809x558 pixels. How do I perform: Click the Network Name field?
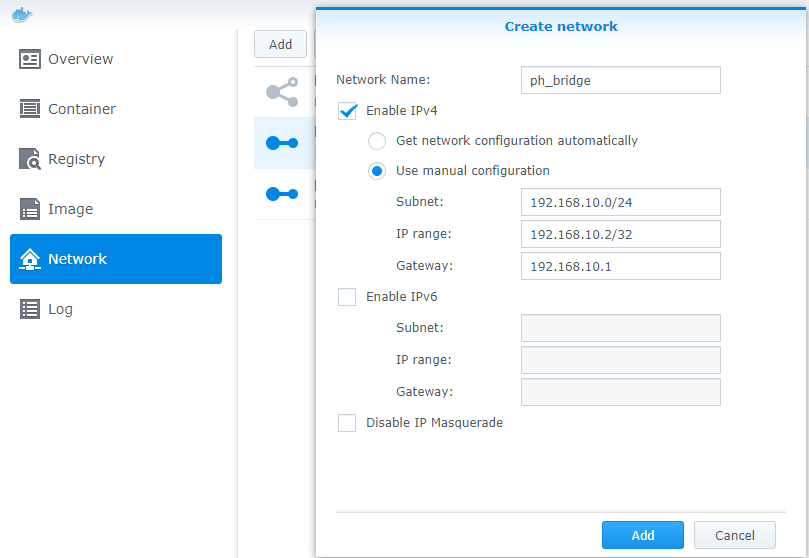coord(621,80)
